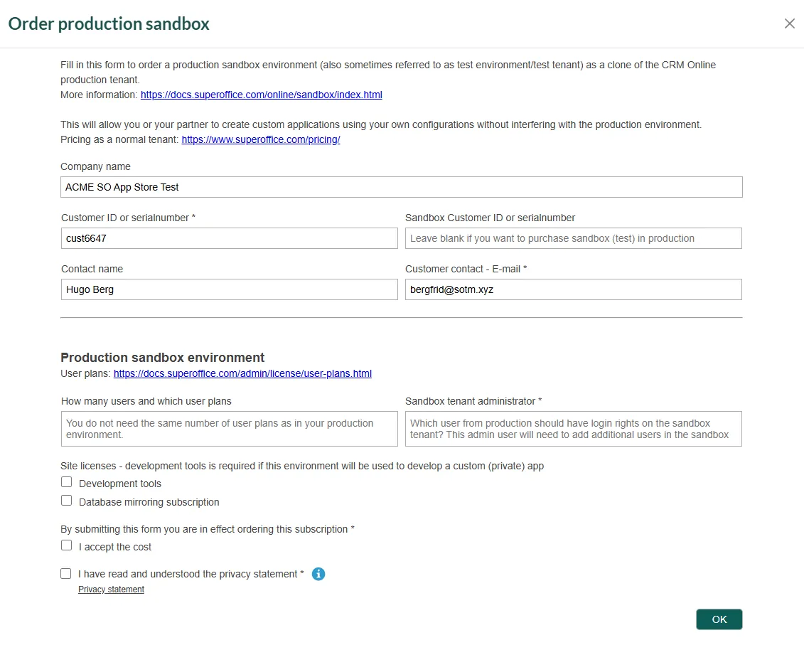The width and height of the screenshot is (804, 672).
Task: Click the Production sandbox environment heading
Action: (x=162, y=358)
